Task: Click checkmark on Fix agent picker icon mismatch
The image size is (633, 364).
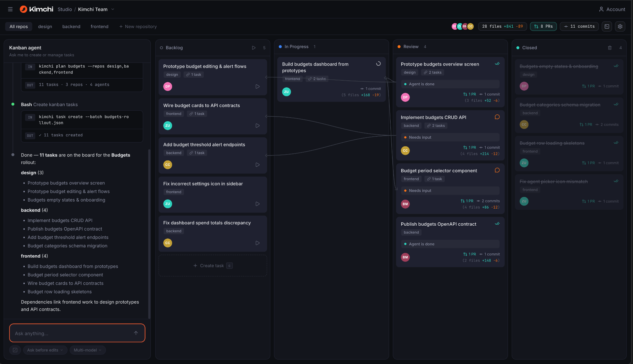Action: pyautogui.click(x=616, y=181)
